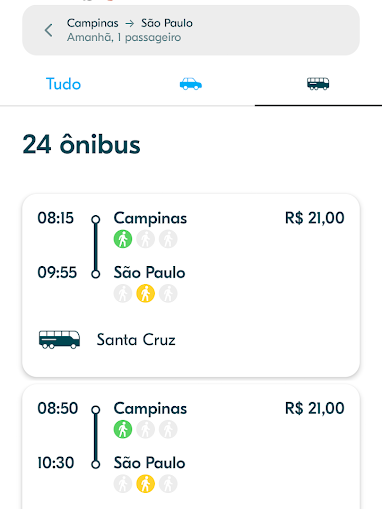
Task: Tap third grey walking icon under first Campinas
Action: 168,239
